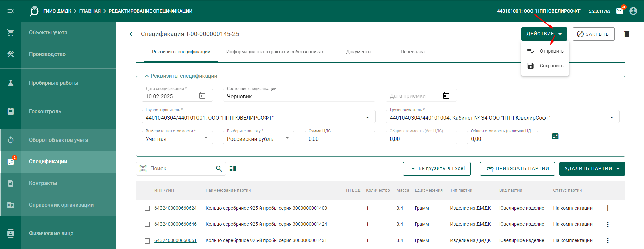Open row menu for batch 6432400000660646

tap(608, 224)
